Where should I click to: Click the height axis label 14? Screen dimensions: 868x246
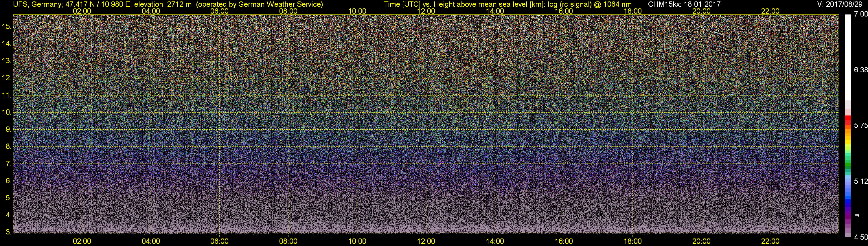point(6,43)
